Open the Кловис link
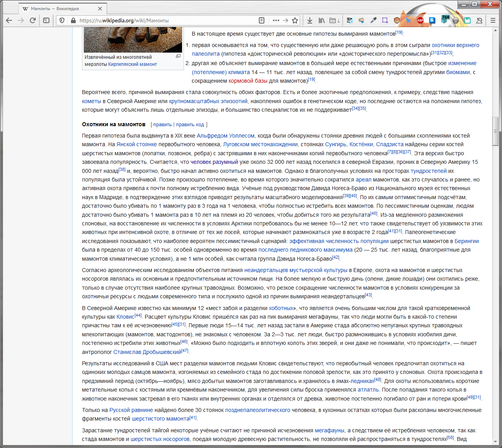This screenshot has height=448, width=502. 125,317
